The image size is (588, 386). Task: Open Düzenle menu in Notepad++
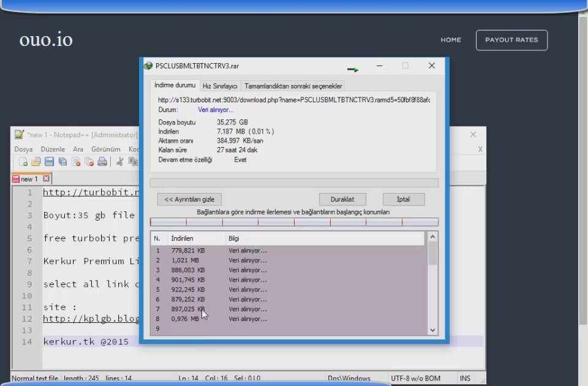pyautogui.click(x=53, y=149)
